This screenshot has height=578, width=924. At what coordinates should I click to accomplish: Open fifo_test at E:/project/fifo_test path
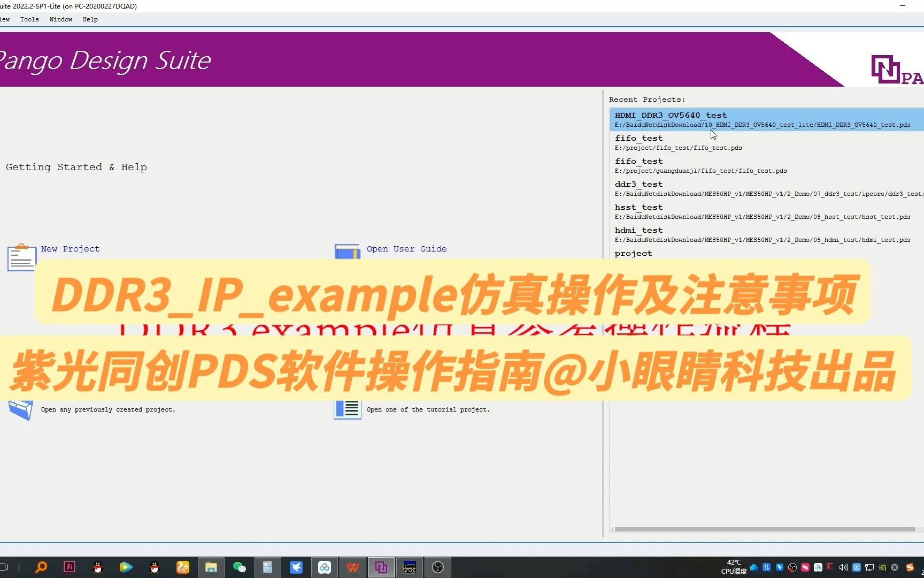tap(767, 142)
